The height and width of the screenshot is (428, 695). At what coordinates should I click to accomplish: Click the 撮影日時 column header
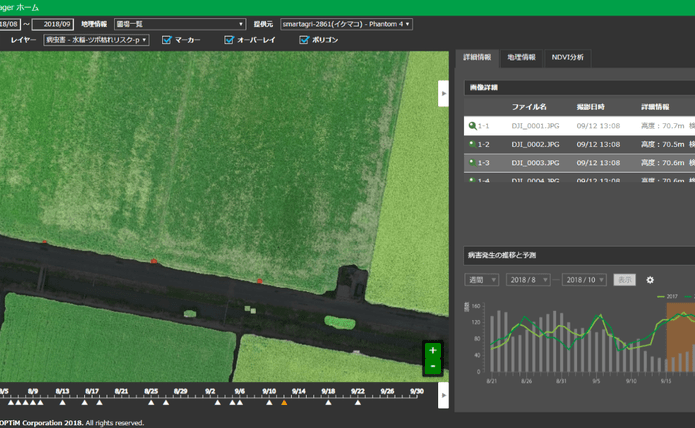coord(590,107)
